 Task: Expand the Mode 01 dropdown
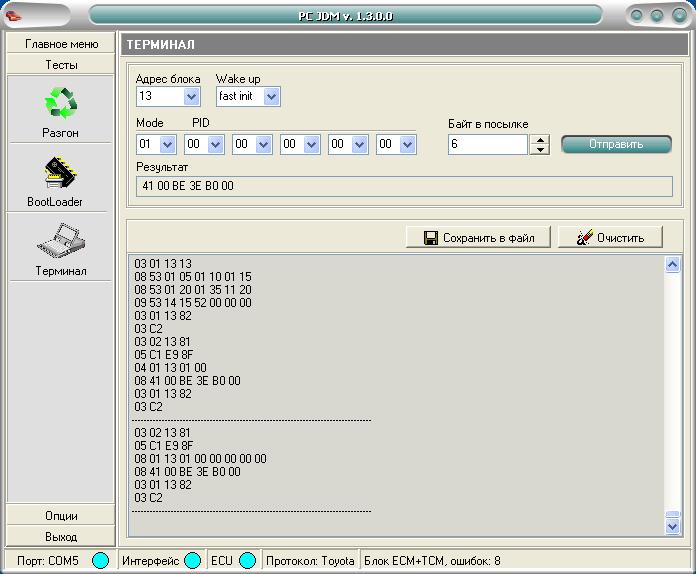[168, 145]
